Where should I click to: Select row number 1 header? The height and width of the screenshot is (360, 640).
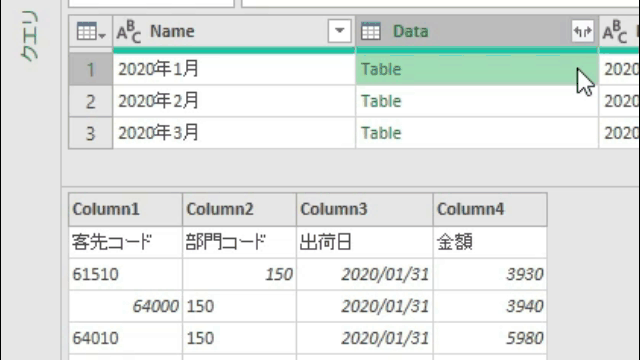coord(91,69)
